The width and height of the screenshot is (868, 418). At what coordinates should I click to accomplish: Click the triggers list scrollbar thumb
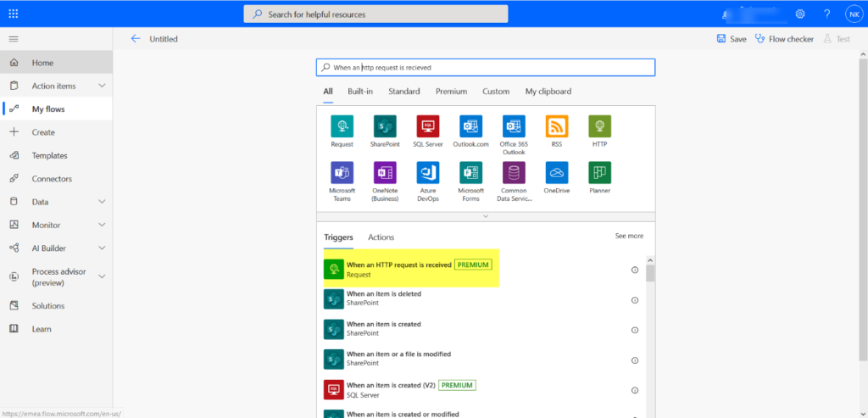click(x=650, y=273)
